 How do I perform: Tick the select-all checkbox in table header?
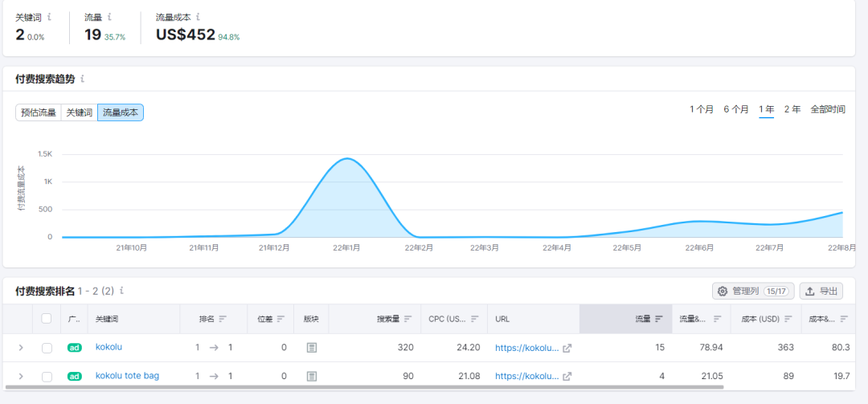[x=47, y=319]
